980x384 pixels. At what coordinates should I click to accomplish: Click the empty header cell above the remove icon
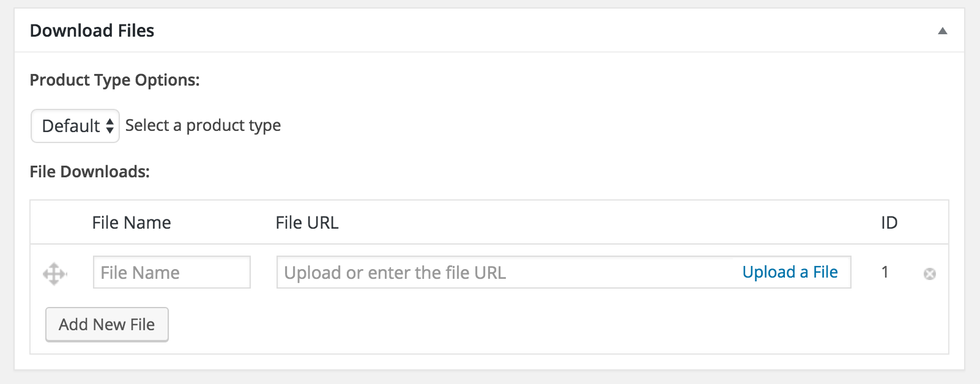929,223
